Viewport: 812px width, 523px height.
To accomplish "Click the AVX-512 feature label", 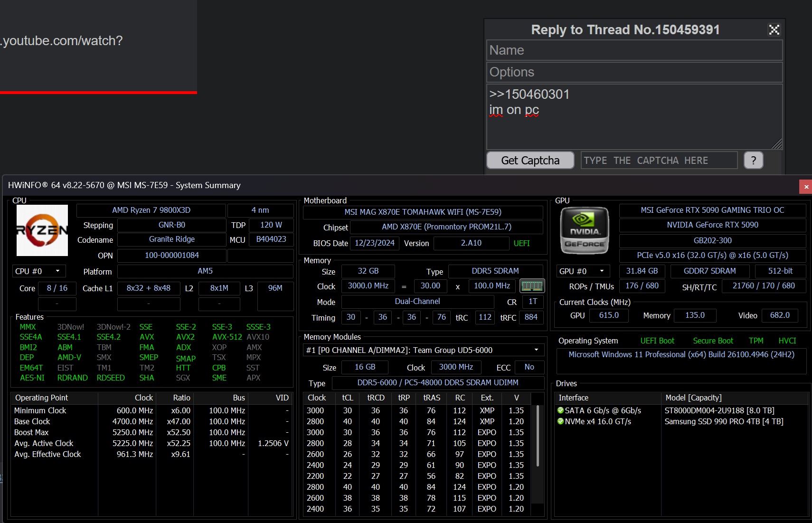I will (227, 337).
